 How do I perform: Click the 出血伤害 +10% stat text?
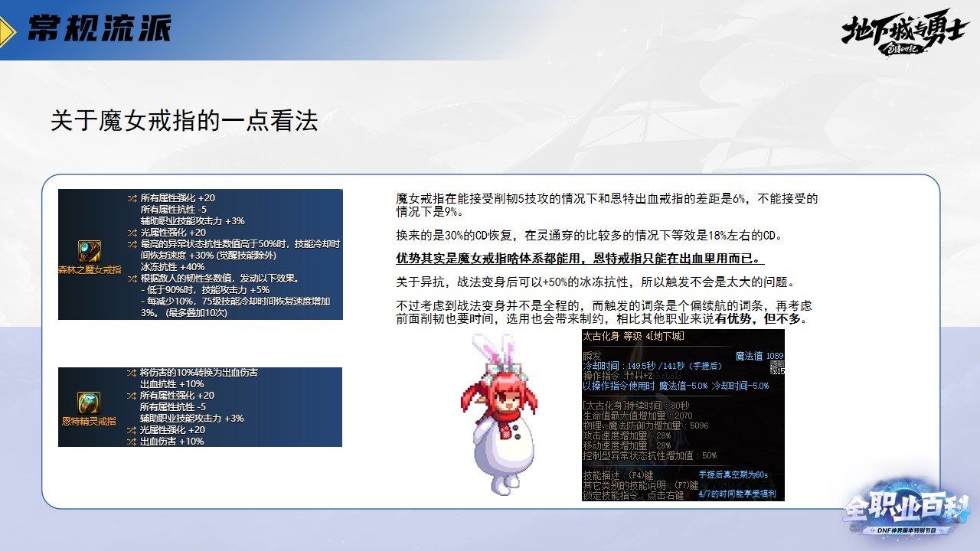172,442
